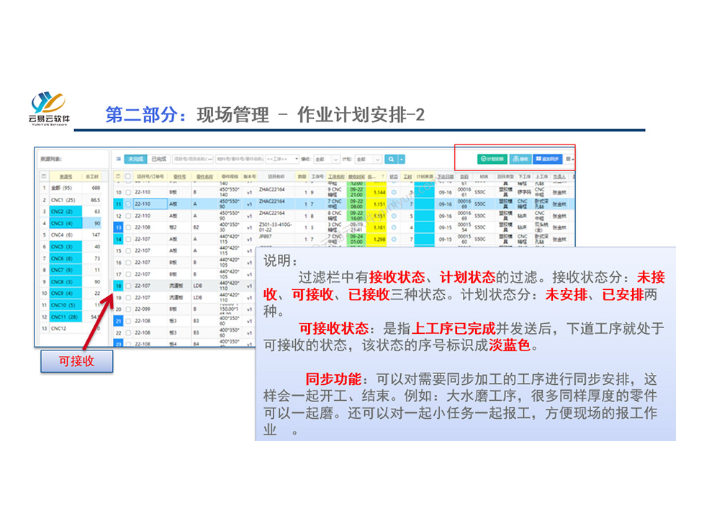Tick the select-all checkbox in the table header
Viewport: 704px width, 528px height.
point(128,176)
